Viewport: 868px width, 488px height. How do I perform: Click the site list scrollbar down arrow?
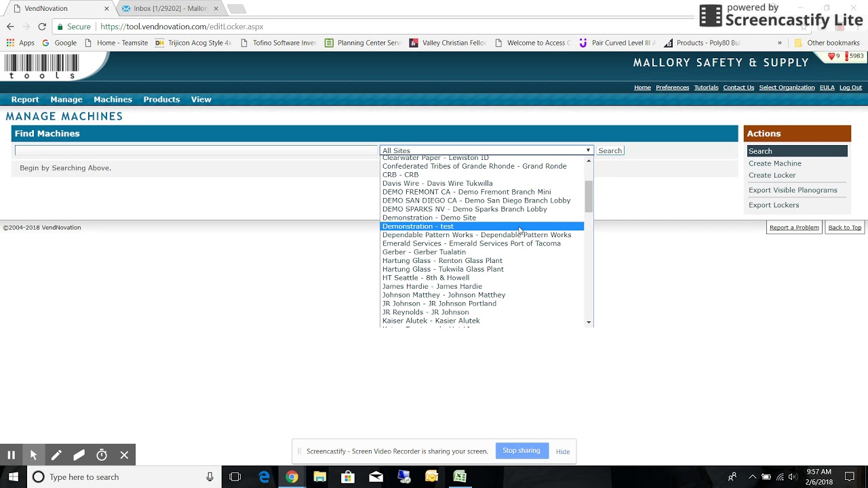point(589,323)
